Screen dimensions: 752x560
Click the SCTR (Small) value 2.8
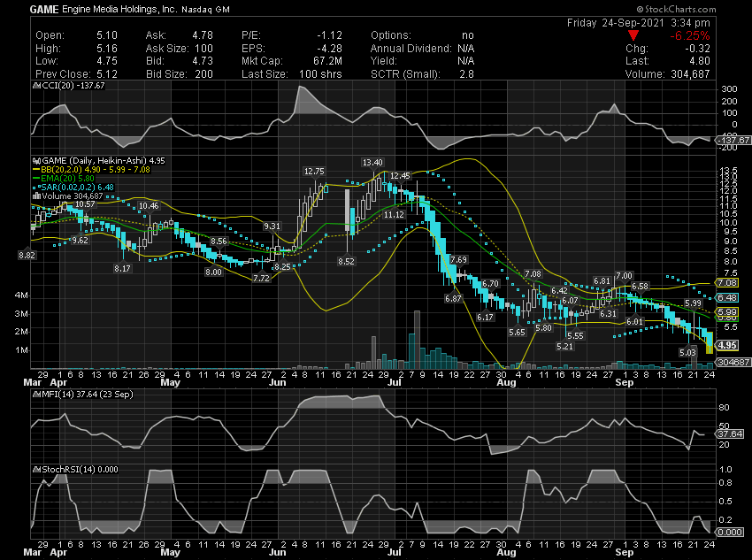click(466, 73)
